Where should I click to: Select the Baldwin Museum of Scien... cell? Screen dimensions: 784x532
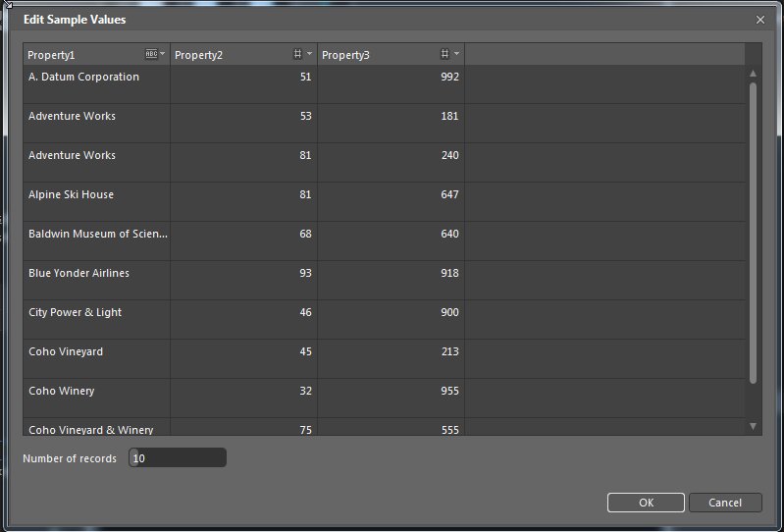pos(96,241)
